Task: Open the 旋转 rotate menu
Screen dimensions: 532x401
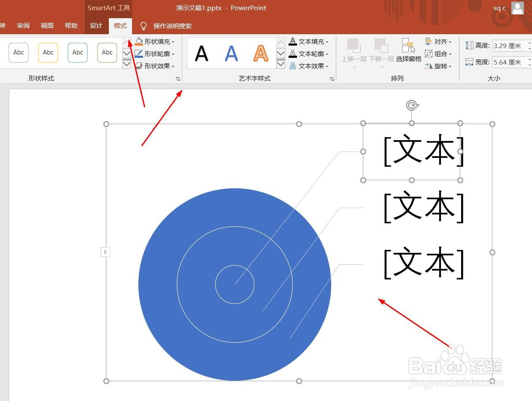Action: pyautogui.click(x=439, y=66)
